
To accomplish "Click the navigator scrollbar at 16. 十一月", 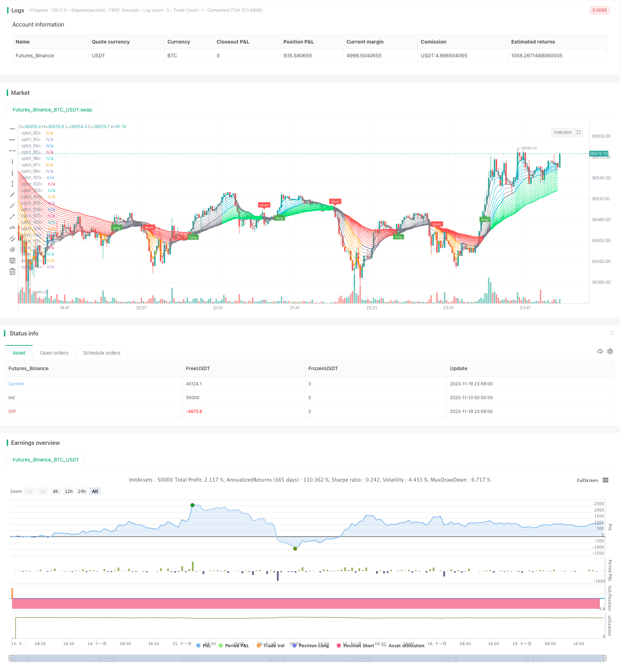I will coord(278,659).
